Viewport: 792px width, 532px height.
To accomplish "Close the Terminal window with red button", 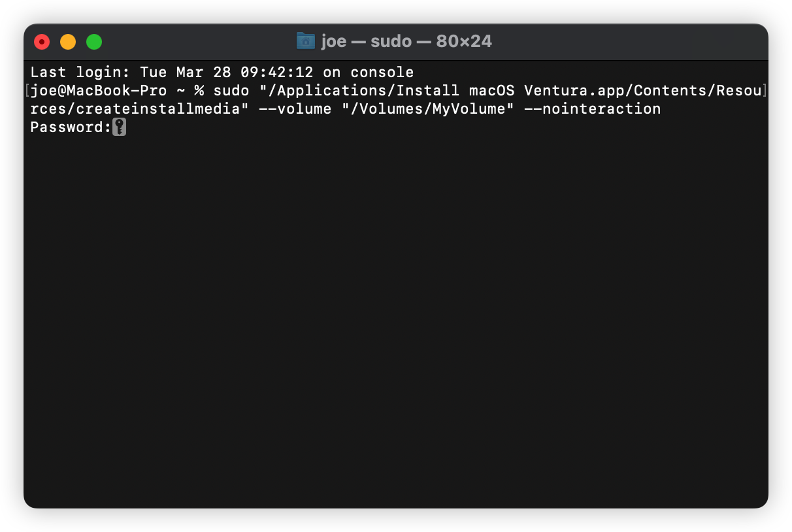I will [x=42, y=42].
